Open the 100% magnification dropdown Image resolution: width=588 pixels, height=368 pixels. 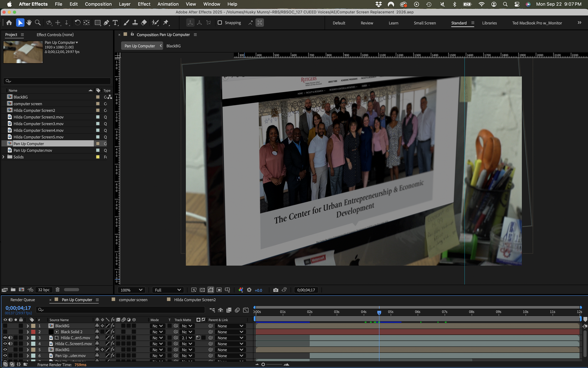pos(131,290)
